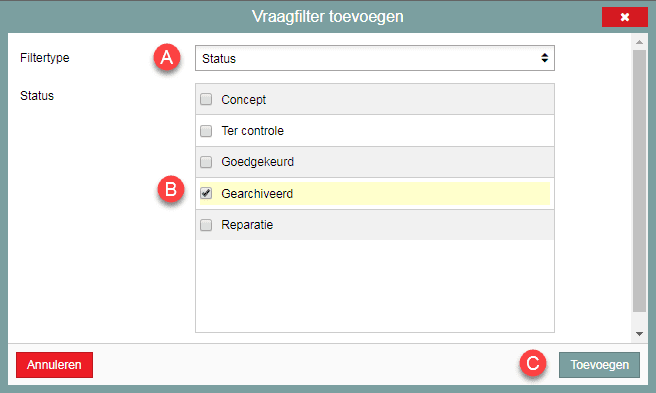Click scrollbar up arrow
Image resolution: width=656 pixels, height=393 pixels.
(639, 42)
